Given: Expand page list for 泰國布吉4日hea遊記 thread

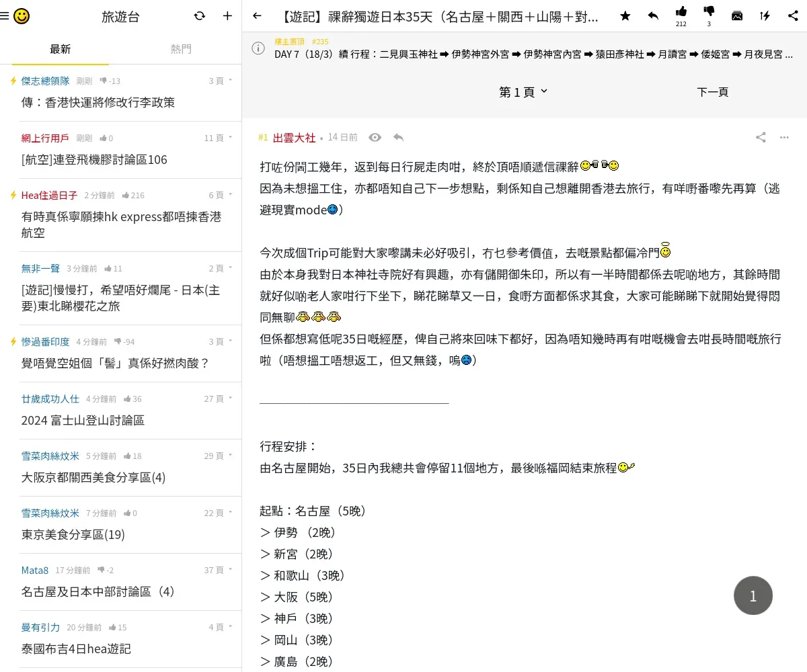Looking at the screenshot, I should pyautogui.click(x=221, y=627).
